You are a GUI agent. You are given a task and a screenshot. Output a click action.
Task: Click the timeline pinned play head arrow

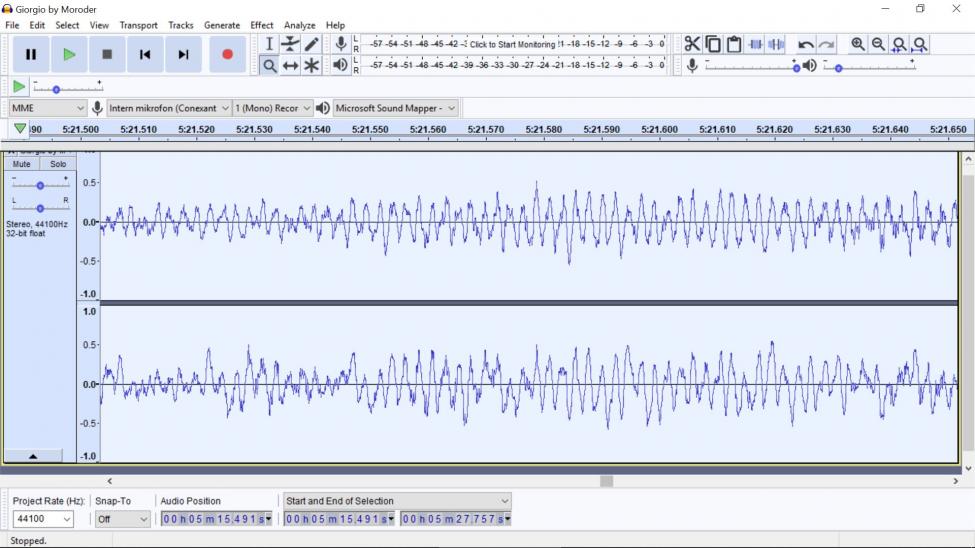point(20,129)
